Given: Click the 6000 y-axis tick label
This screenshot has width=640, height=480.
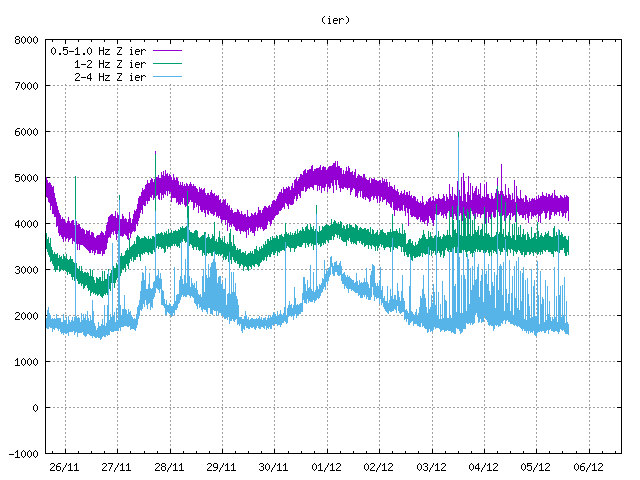Looking at the screenshot, I should tap(26, 132).
